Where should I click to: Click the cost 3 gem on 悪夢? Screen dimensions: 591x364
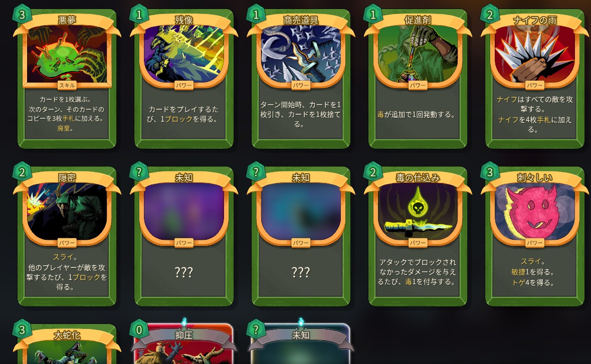tap(22, 15)
